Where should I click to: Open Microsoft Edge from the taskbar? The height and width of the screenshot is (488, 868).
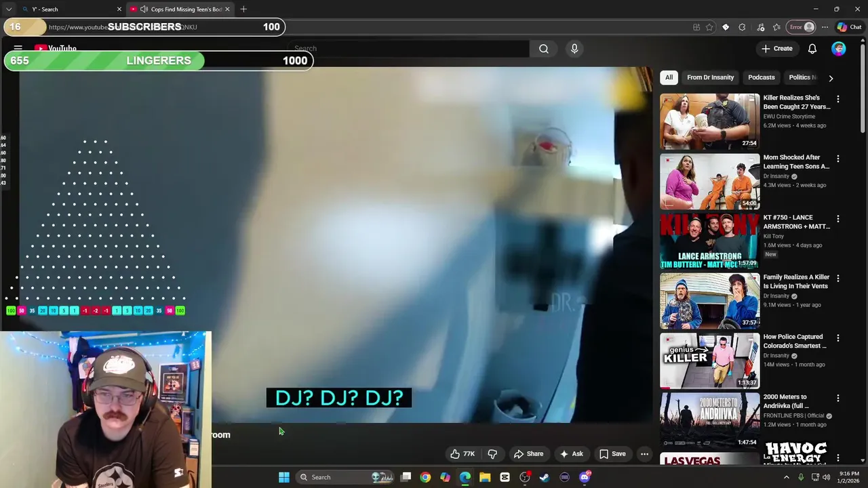[x=465, y=477]
